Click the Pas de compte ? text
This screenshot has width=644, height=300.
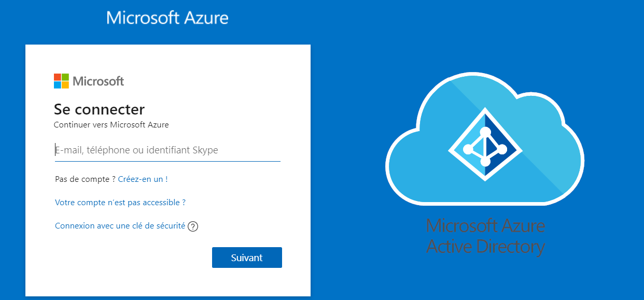[85, 179]
